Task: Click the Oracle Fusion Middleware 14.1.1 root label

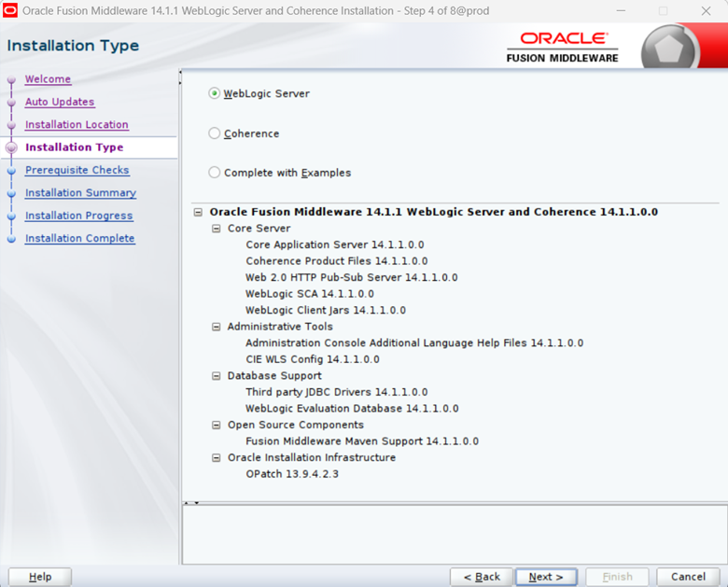Action: (434, 212)
